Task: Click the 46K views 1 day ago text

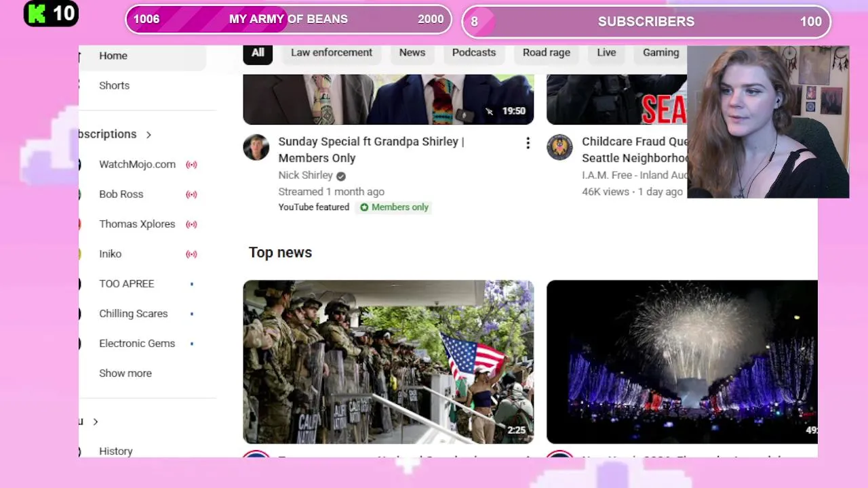Action: pos(632,192)
